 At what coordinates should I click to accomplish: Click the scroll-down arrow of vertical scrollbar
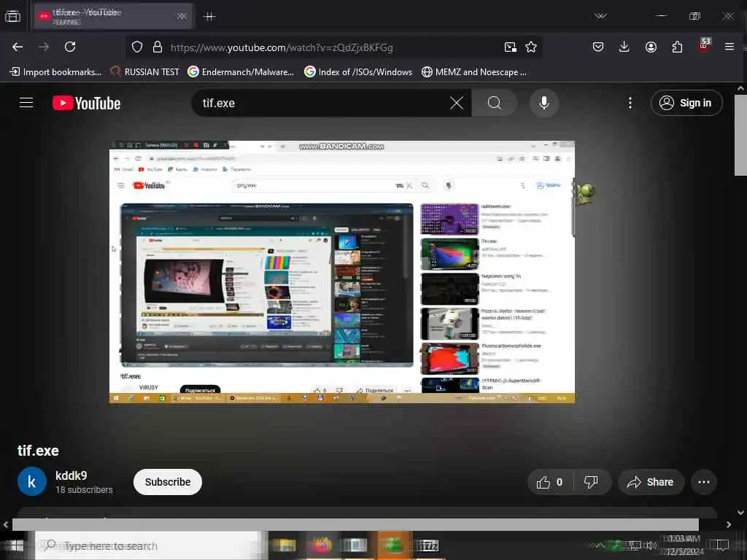[x=740, y=513]
